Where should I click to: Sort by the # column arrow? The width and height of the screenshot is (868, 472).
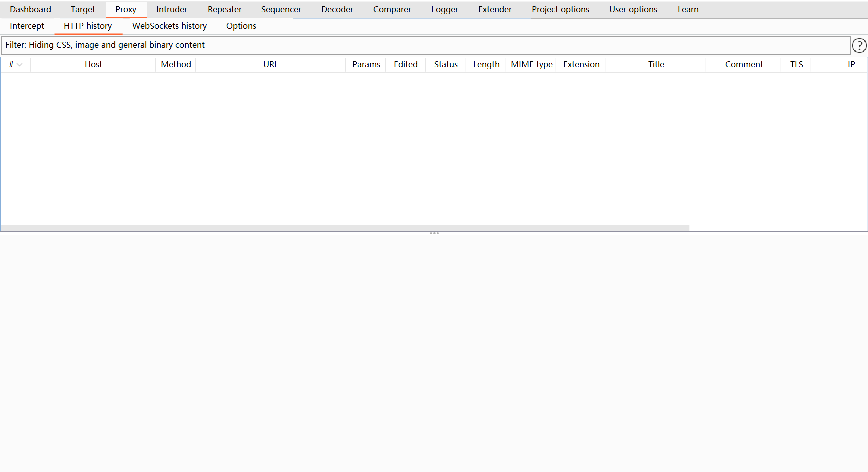tap(20, 65)
